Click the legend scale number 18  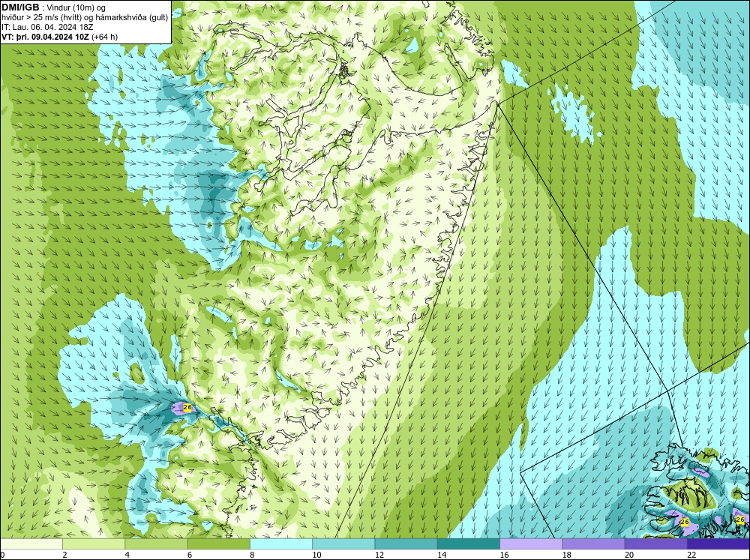pos(567,555)
